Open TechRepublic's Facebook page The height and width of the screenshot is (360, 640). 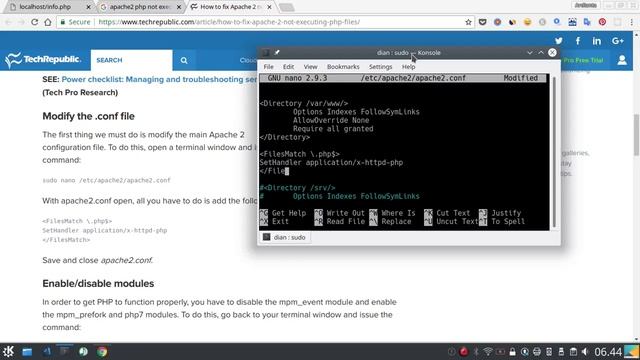(x=578, y=41)
